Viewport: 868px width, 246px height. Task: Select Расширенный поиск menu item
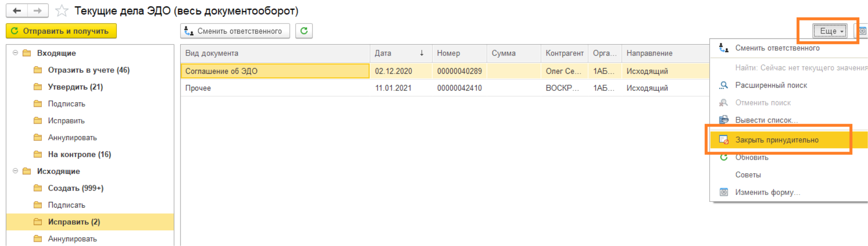pyautogui.click(x=771, y=85)
